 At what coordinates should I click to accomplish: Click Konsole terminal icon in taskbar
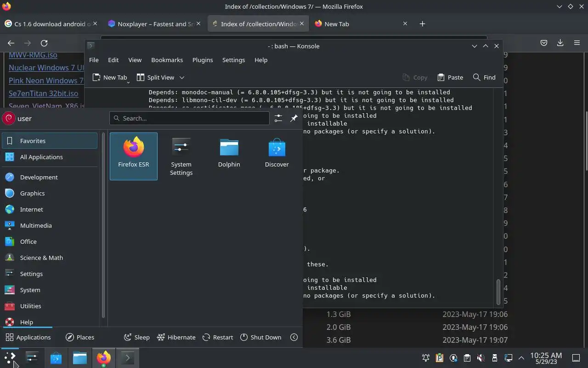pyautogui.click(x=127, y=357)
